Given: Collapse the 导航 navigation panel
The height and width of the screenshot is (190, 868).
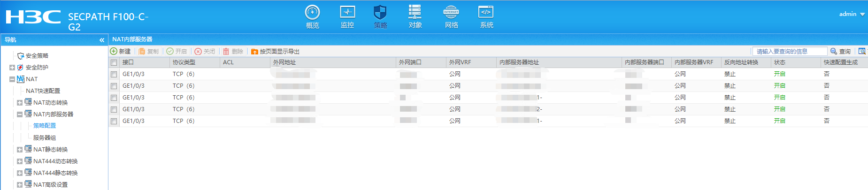Looking at the screenshot, I should [102, 40].
